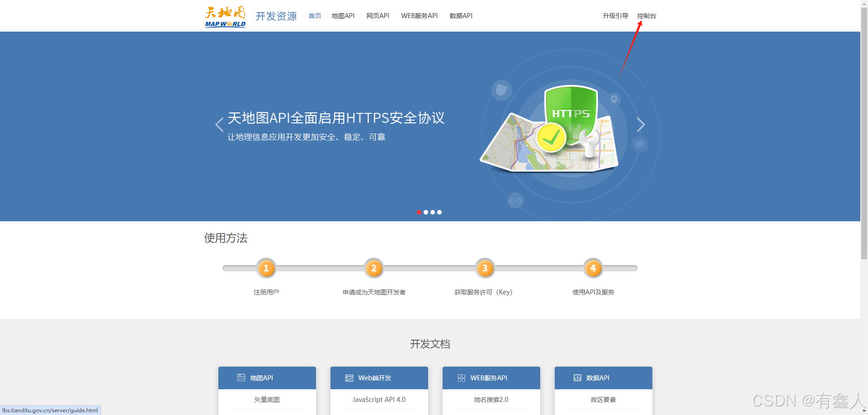
Task: Open 控制台 console link
Action: [x=646, y=16]
